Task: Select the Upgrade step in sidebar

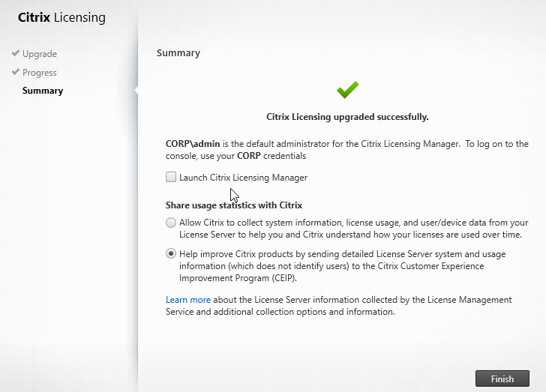Action: [40, 54]
